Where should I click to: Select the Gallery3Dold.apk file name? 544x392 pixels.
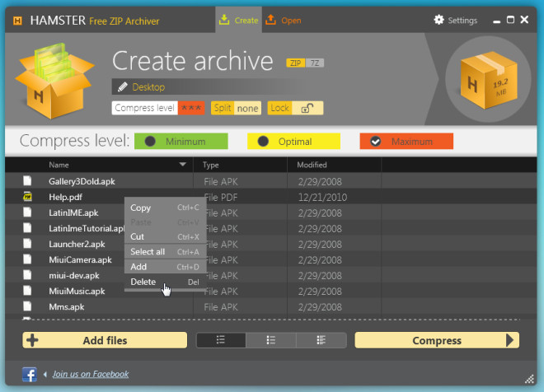point(82,181)
